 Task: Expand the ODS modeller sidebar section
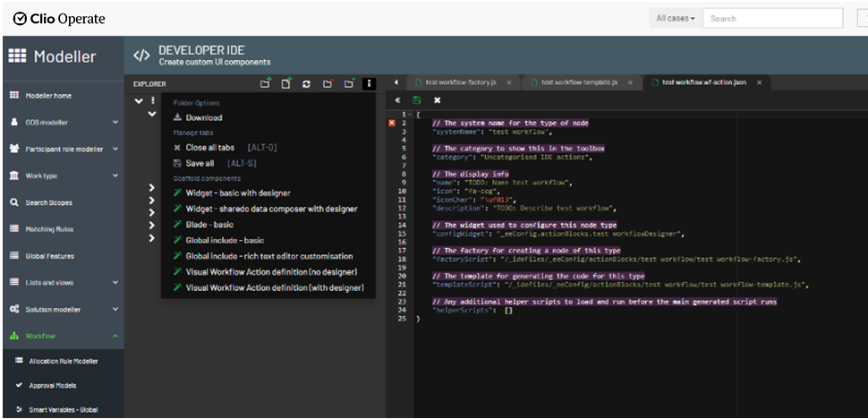coord(115,123)
